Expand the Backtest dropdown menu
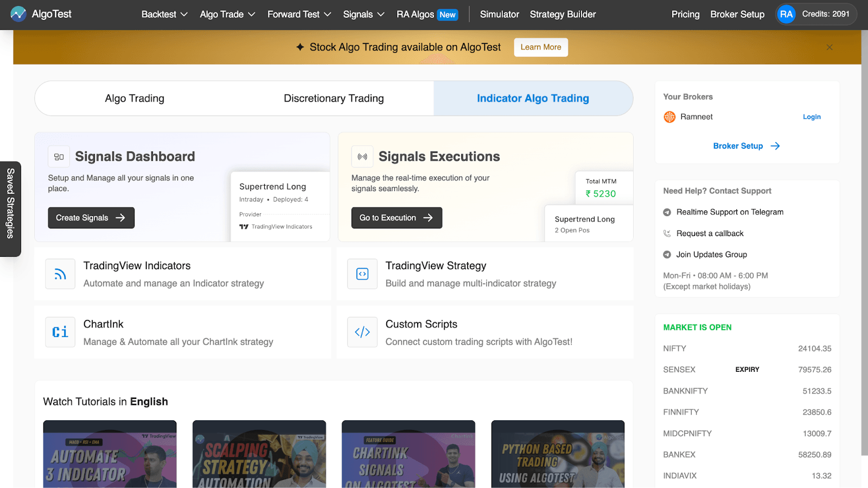The image size is (868, 488). pyautogui.click(x=164, y=15)
